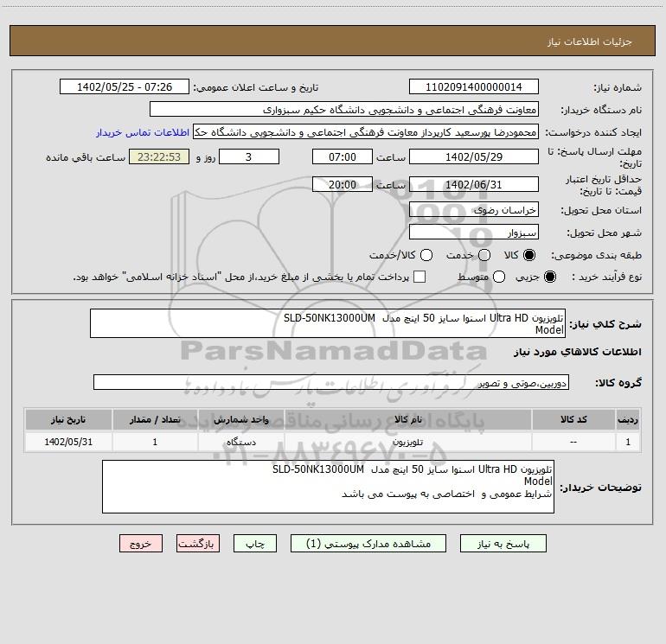The image size is (666, 644).
Task: Click the واحد شمارش column header
Action: tap(240, 419)
